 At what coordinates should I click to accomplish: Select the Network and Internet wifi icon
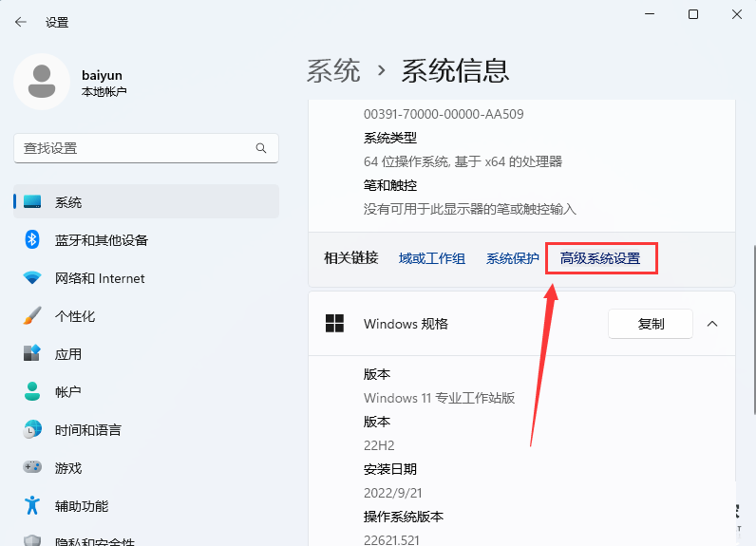32,278
